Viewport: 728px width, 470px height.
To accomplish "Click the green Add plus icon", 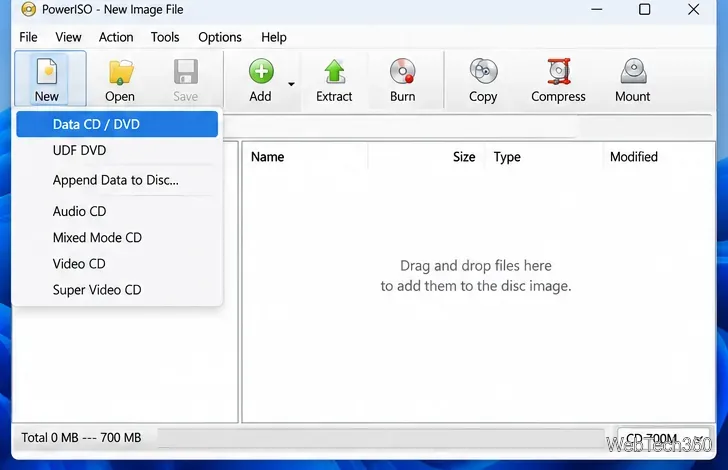I will pyautogui.click(x=261, y=71).
